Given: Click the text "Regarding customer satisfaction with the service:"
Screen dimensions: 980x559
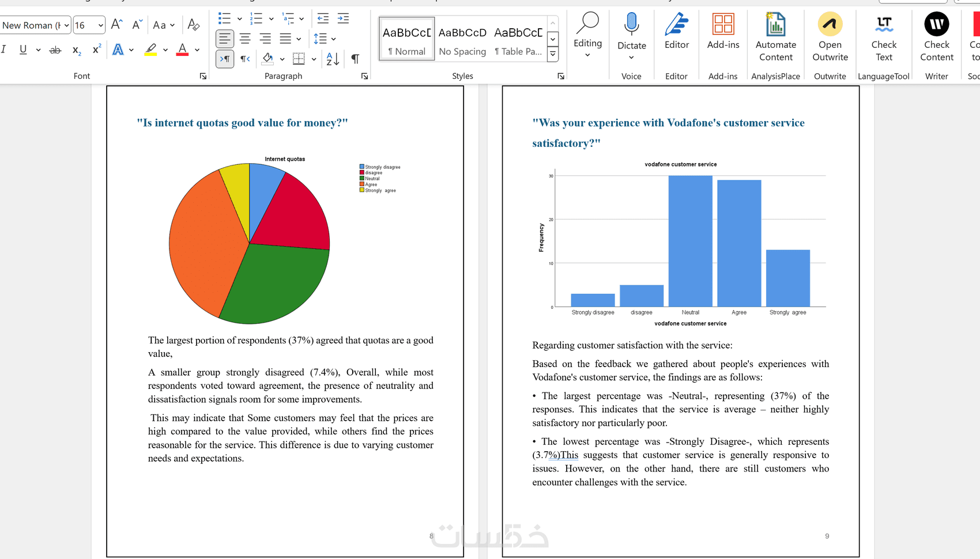Looking at the screenshot, I should click(632, 345).
